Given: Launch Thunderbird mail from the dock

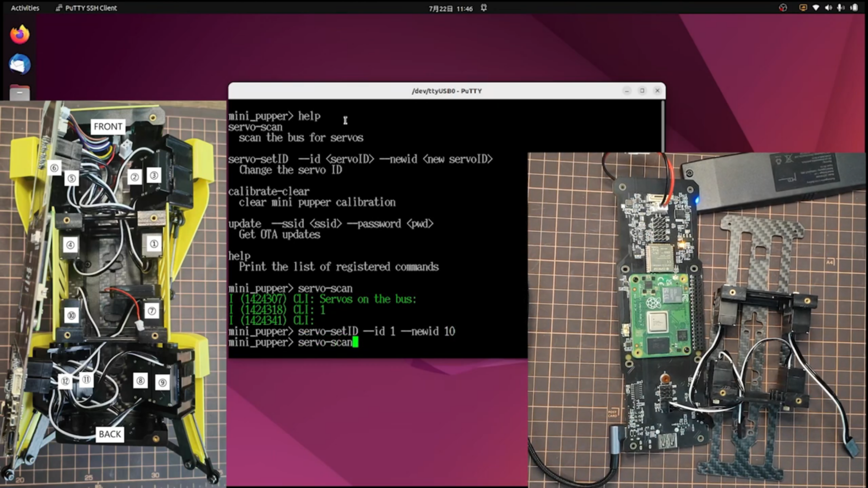Looking at the screenshot, I should [x=19, y=65].
